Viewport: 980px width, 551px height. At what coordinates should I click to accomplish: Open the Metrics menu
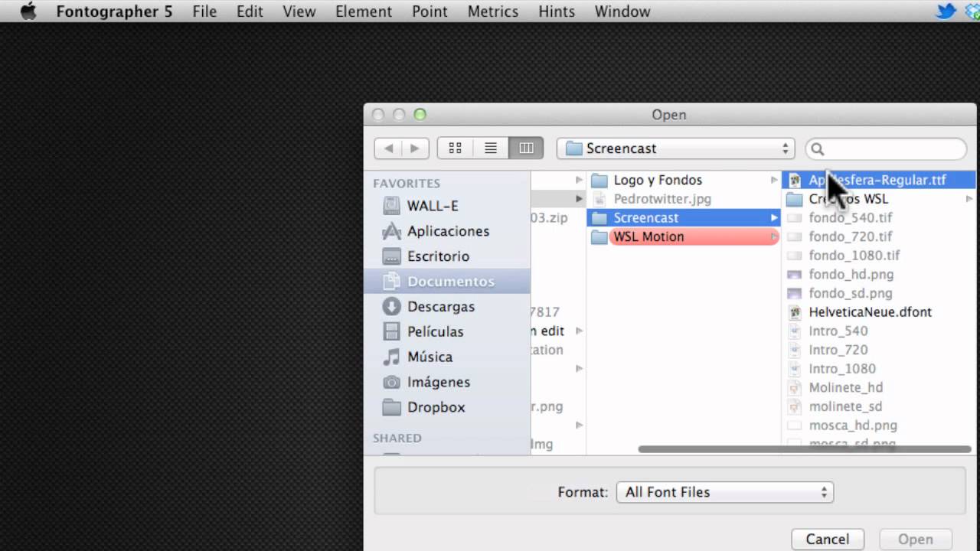492,11
